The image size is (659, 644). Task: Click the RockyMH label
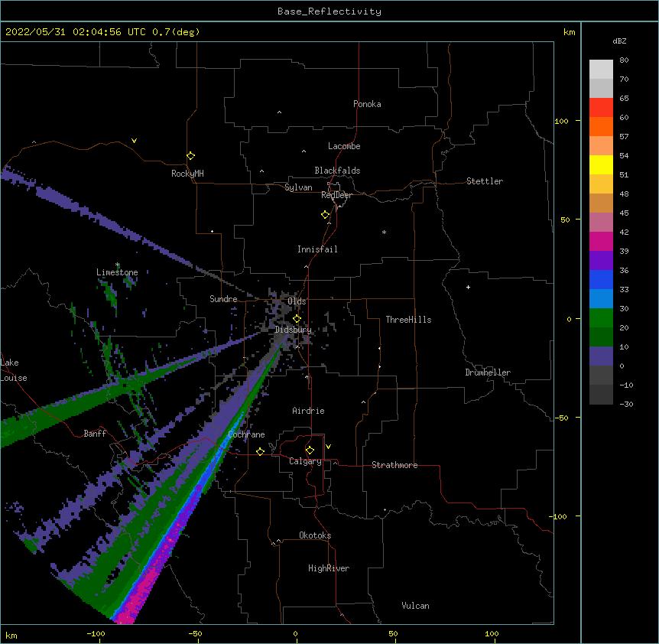pos(187,174)
